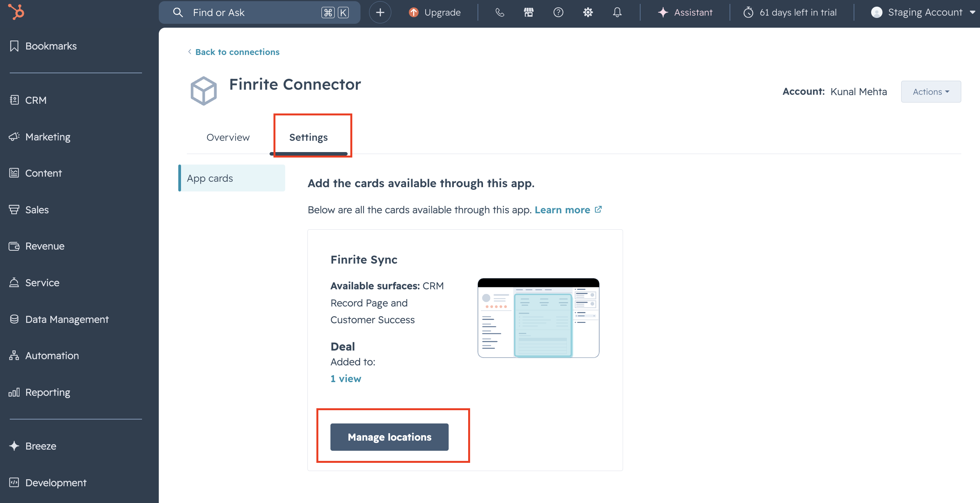
Task: Click the Revenue wallet icon
Action: (14, 246)
